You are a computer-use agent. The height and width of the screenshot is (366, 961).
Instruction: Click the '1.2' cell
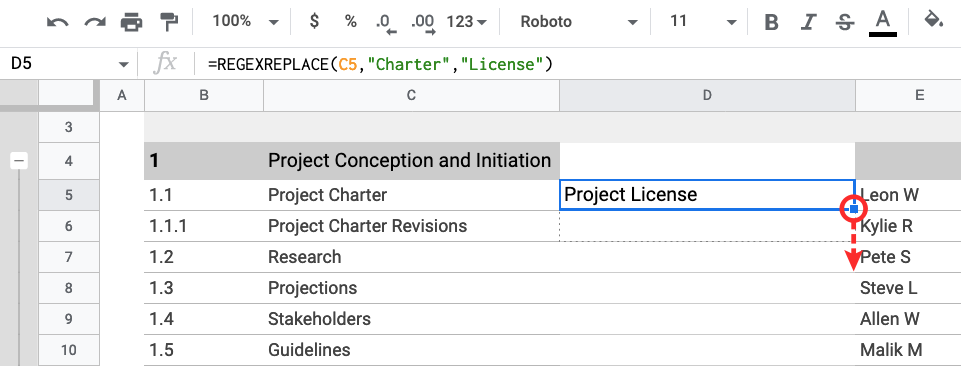click(204, 257)
